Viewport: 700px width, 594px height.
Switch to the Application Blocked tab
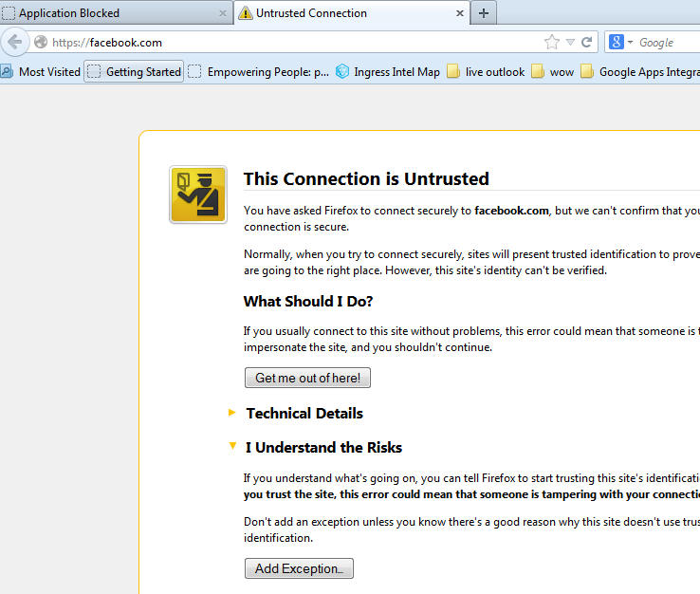click(115, 13)
